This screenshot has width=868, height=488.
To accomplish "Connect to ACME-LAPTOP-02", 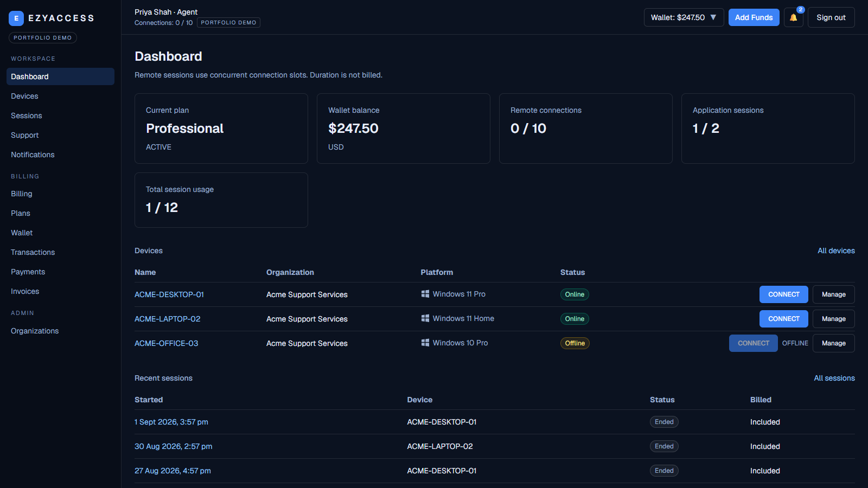I will 783,319.
